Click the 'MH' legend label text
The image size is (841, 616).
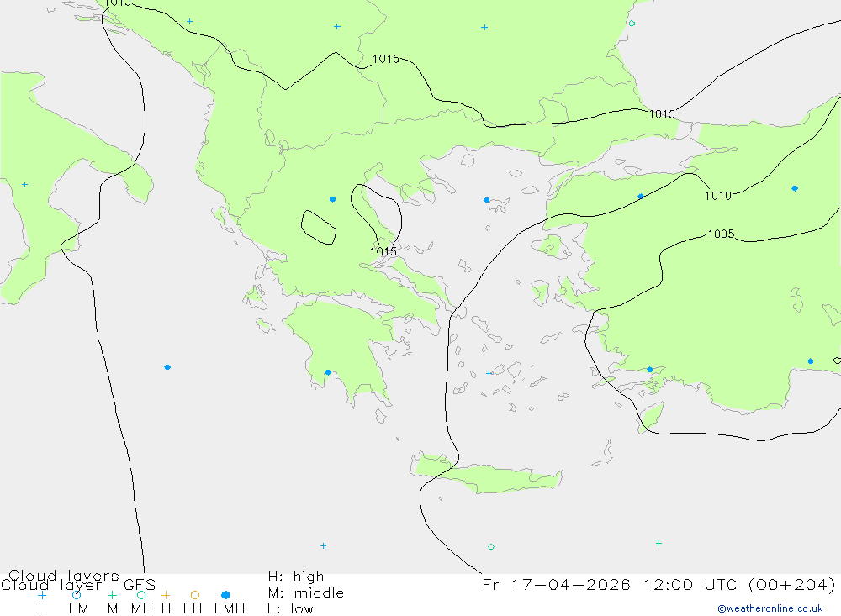point(141,609)
